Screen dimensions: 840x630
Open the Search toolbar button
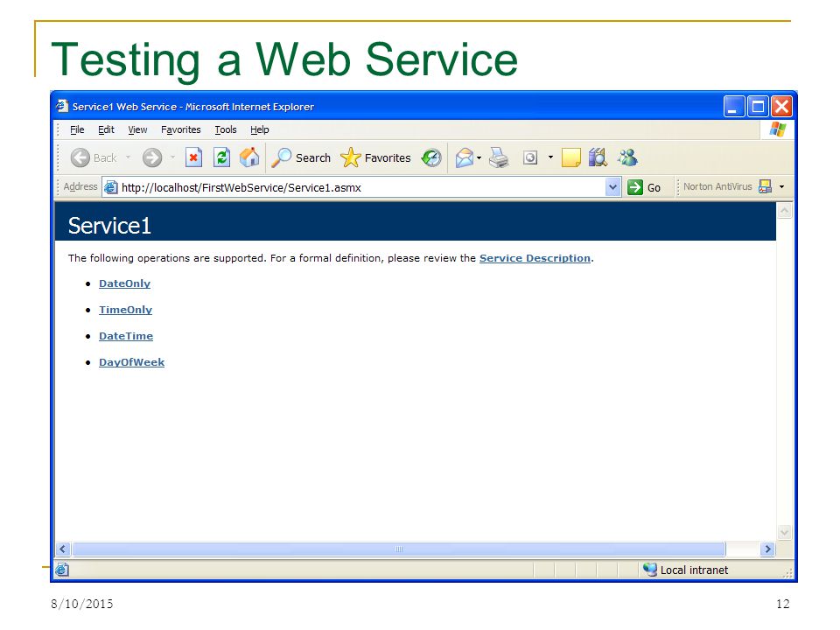click(x=300, y=157)
